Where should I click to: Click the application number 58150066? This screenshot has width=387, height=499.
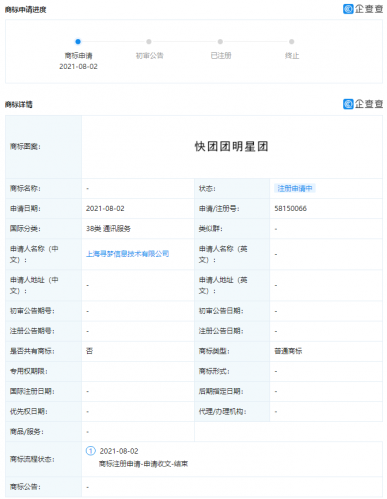(290, 209)
